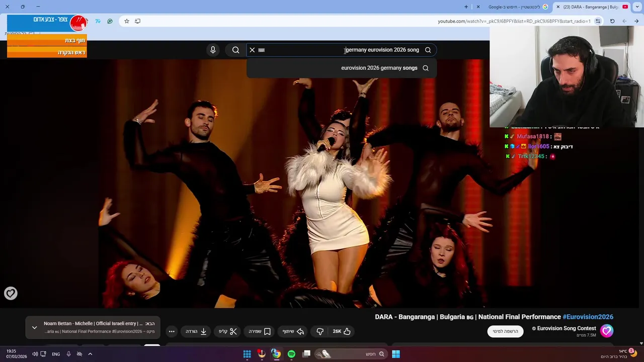Download the video with the הורדה button

(x=196, y=331)
